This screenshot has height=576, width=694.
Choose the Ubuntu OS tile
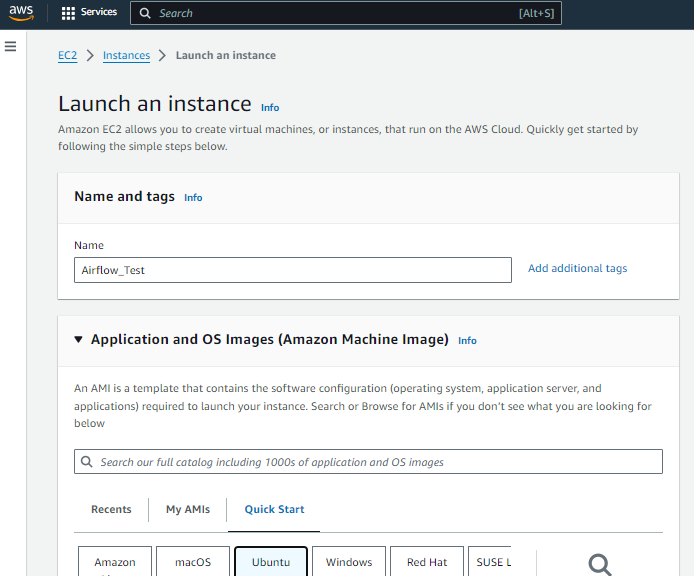point(271,562)
